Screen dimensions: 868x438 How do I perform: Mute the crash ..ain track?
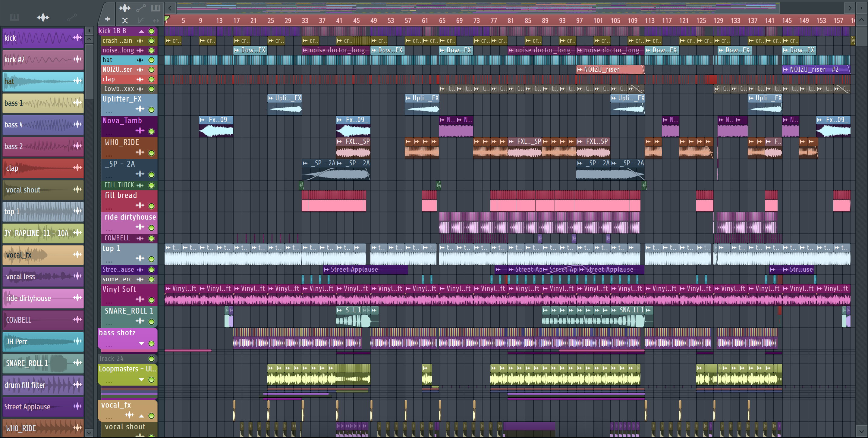pos(152,41)
